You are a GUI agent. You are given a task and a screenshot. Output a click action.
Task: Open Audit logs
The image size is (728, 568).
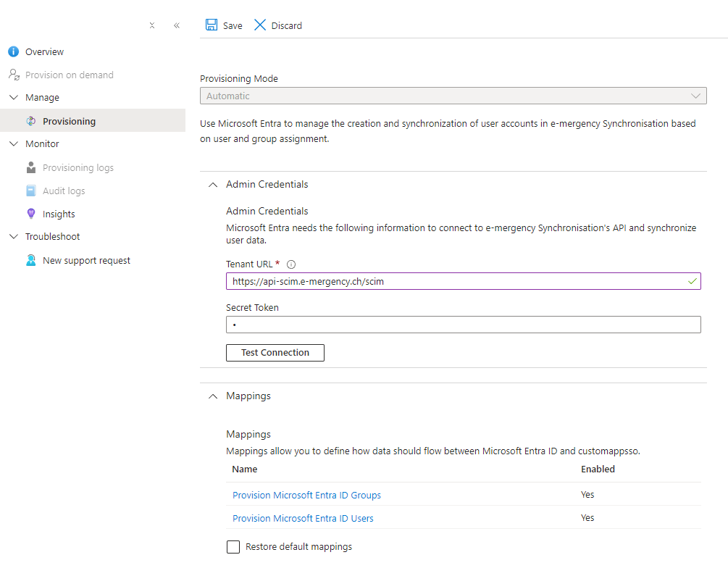(64, 191)
